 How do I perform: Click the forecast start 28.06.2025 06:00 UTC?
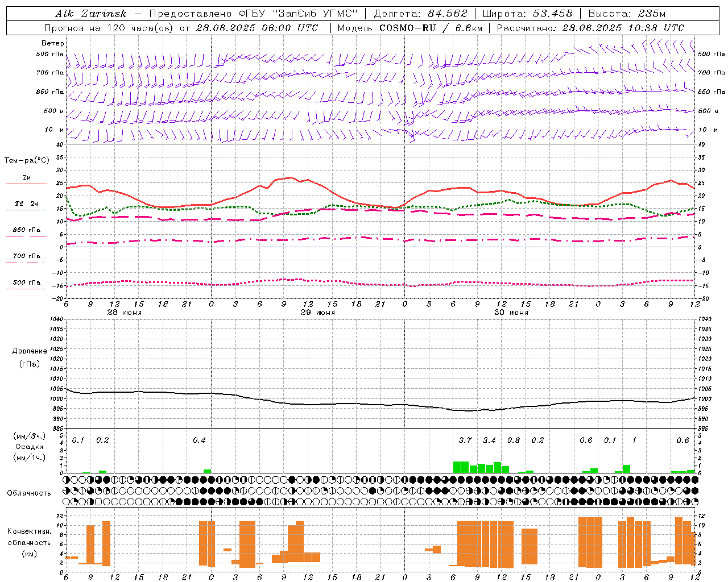click(257, 28)
